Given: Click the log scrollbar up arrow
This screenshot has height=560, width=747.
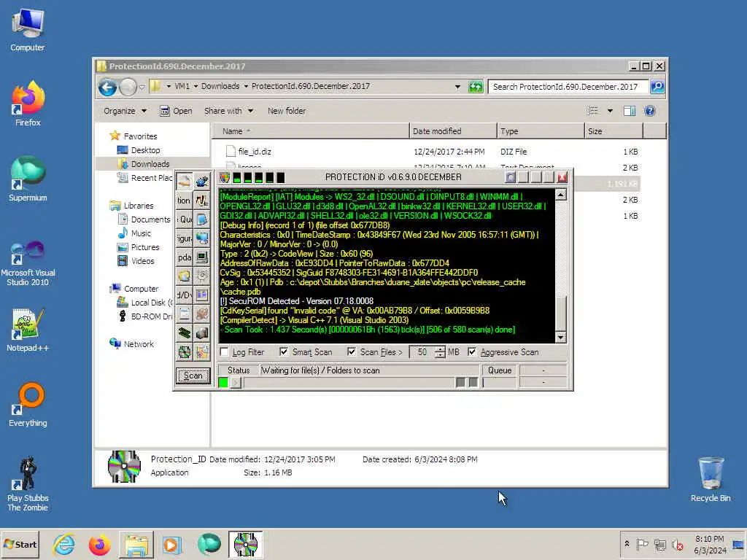Looking at the screenshot, I should click(x=561, y=195).
